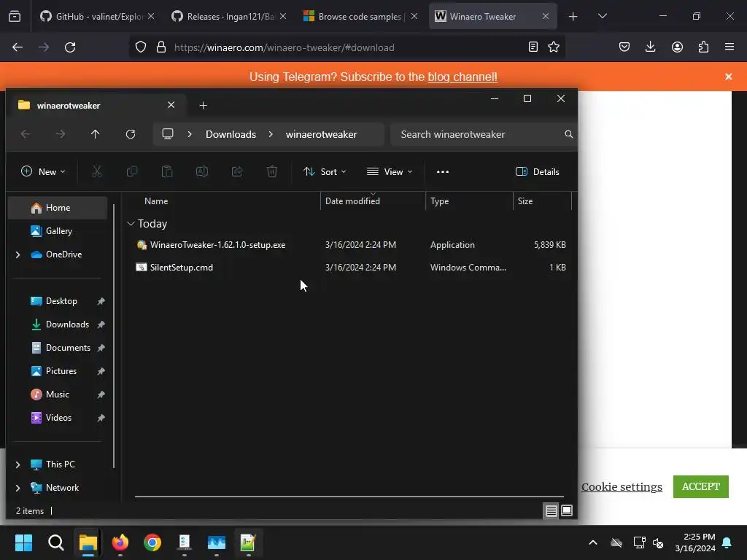Show hidden system tray icons chevron
This screenshot has width=747, height=560.
(x=592, y=542)
